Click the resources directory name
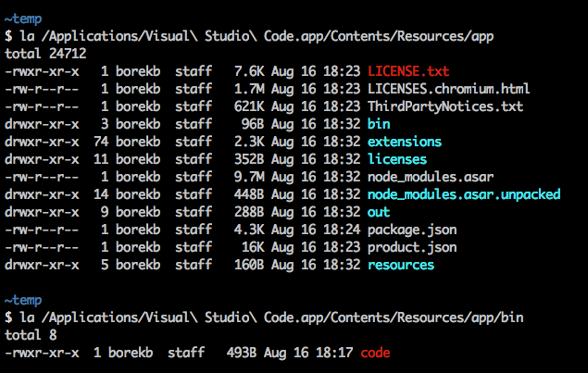 401,265
